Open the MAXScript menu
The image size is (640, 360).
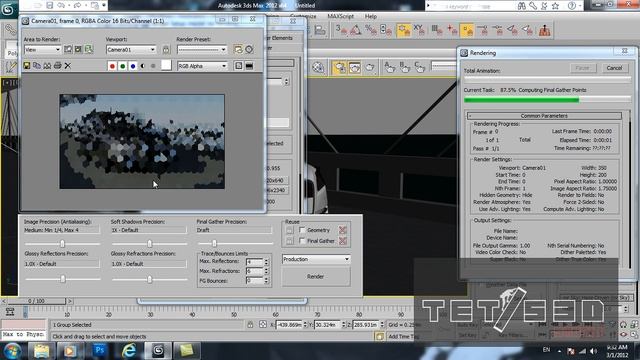[340, 16]
